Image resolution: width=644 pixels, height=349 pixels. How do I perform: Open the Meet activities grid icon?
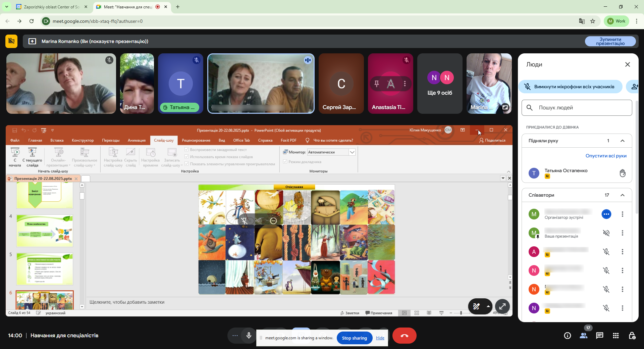coord(616,336)
